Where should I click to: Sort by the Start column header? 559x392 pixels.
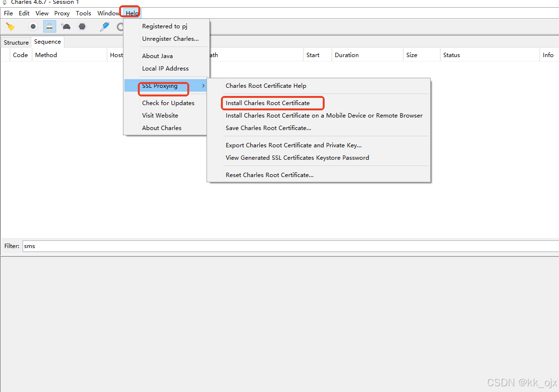click(x=317, y=55)
